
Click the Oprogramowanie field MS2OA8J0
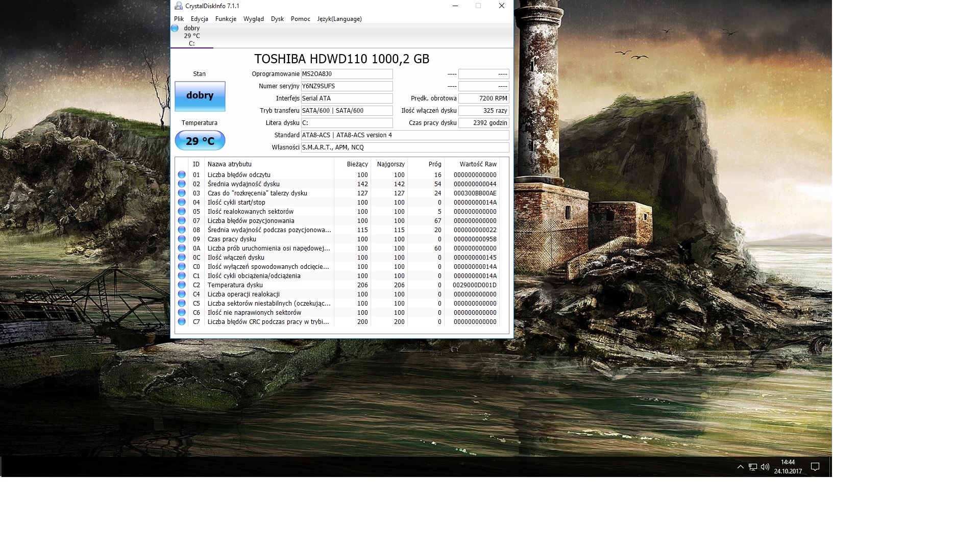(x=347, y=74)
